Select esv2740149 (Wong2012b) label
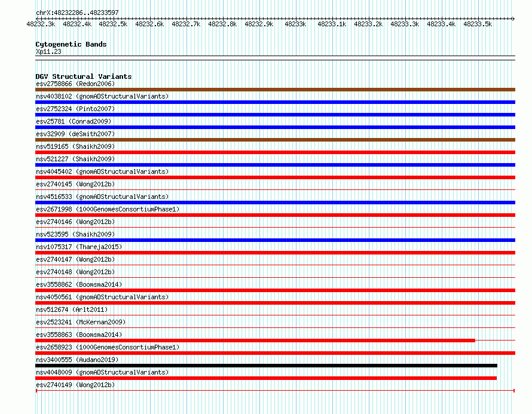The image size is (532, 414). [75, 385]
